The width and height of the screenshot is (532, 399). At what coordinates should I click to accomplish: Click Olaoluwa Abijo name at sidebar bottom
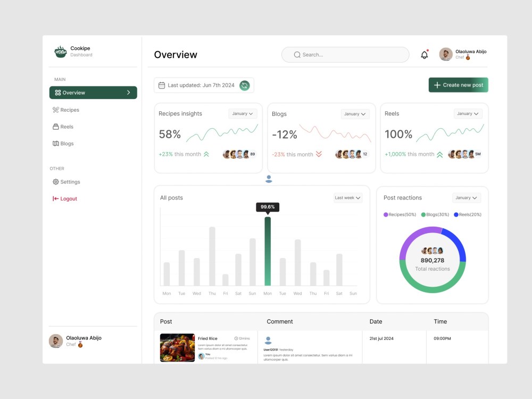[84, 338]
